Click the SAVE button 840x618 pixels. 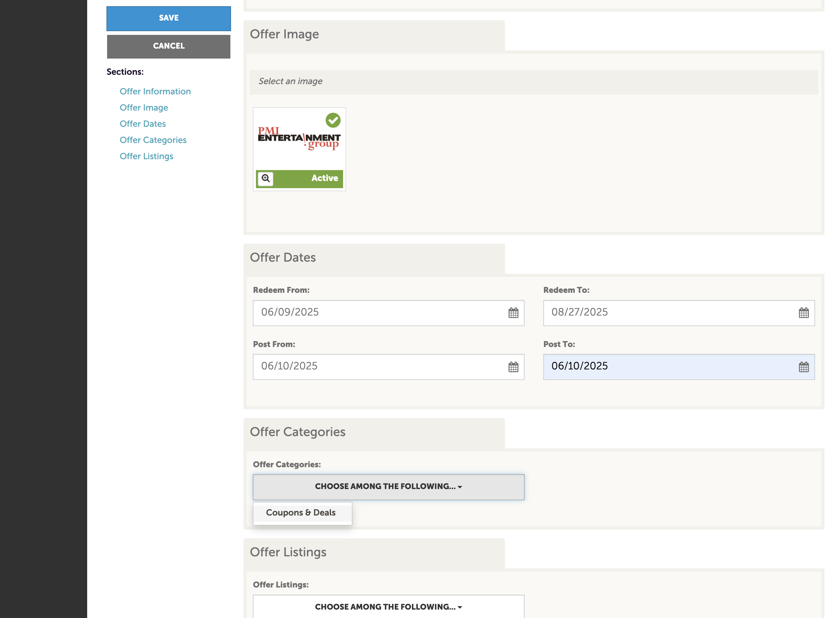[169, 18]
